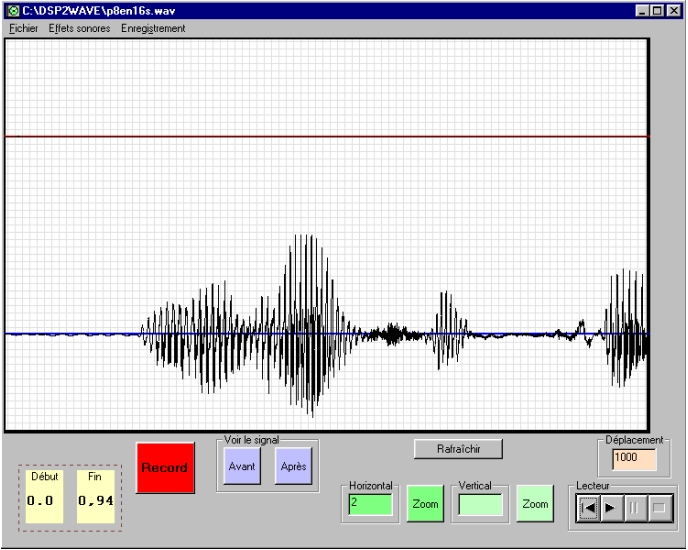Click the empty Vertical zoom field
Image resolution: width=688 pixels, height=550 pixels.
coord(480,505)
